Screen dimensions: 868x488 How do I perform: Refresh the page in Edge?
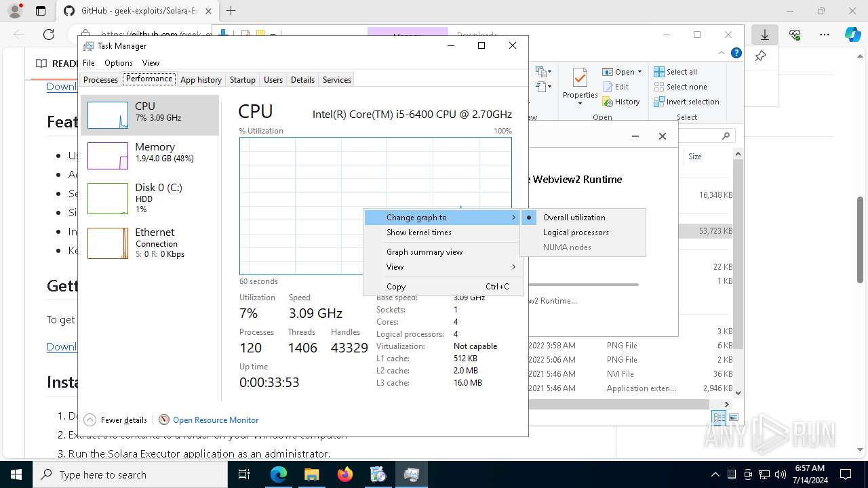click(x=49, y=35)
